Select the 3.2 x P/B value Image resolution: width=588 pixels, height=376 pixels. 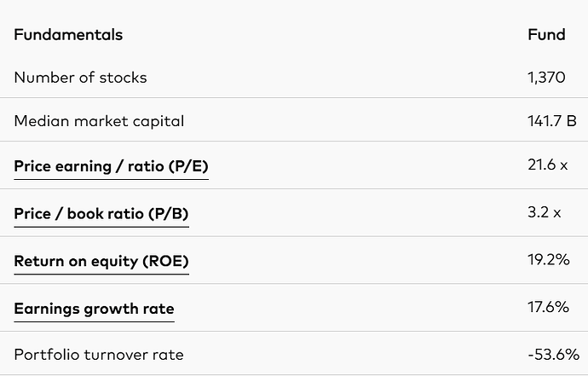click(x=545, y=212)
